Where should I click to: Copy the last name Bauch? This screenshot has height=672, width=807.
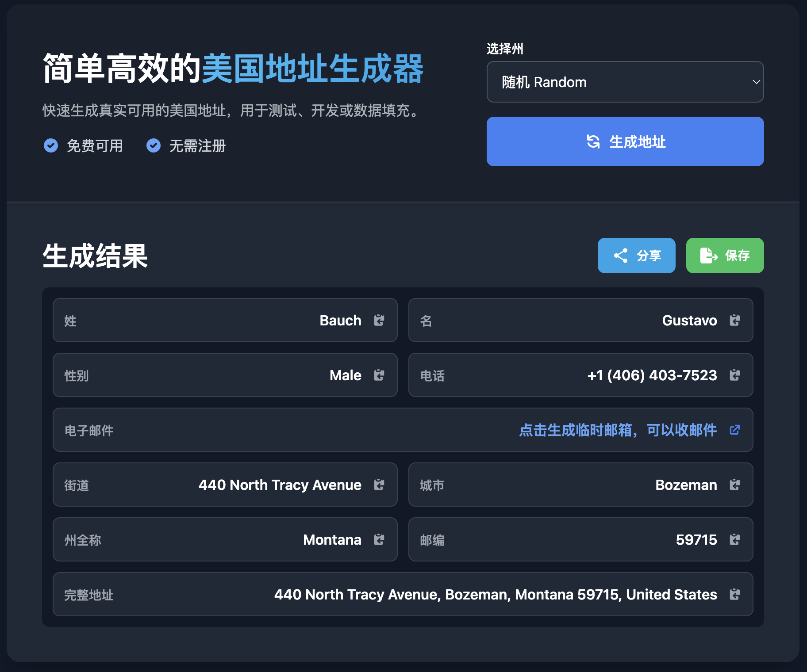379,321
